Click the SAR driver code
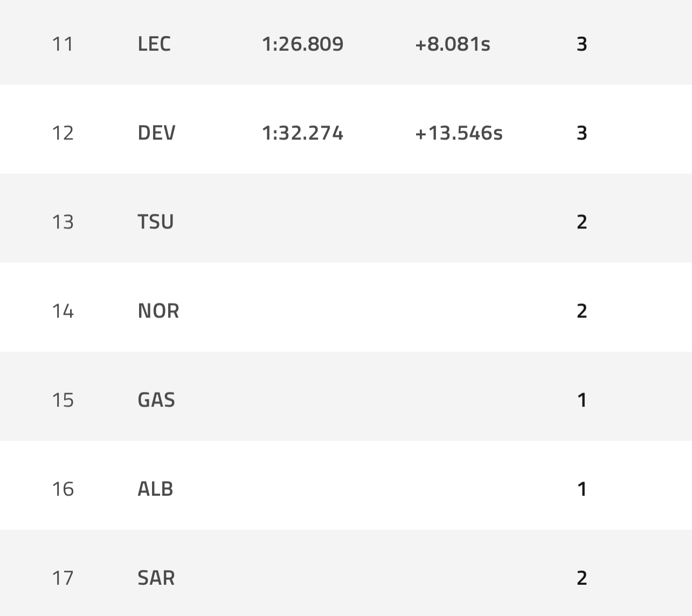The width and height of the screenshot is (692, 616). pos(156,577)
